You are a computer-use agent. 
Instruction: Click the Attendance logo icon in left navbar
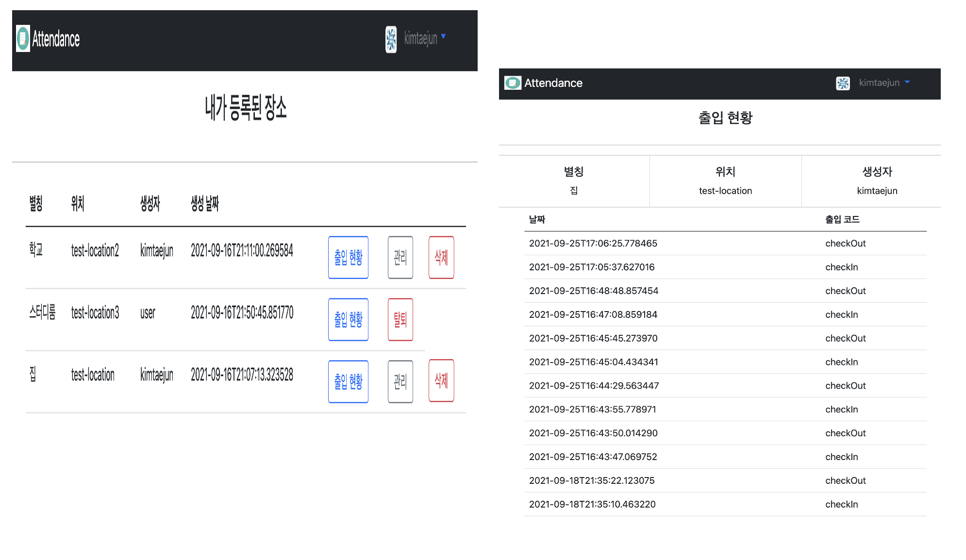(23, 39)
